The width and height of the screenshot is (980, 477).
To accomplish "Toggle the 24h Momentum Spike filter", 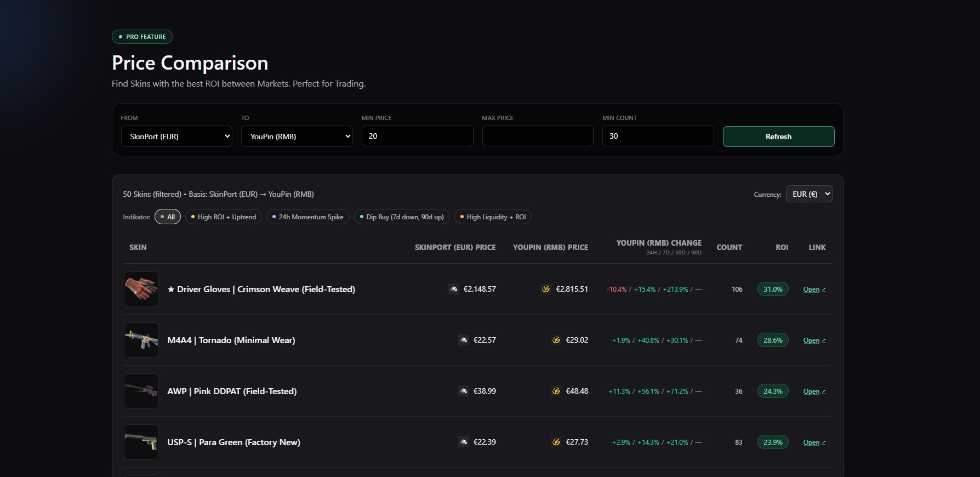I will (307, 217).
